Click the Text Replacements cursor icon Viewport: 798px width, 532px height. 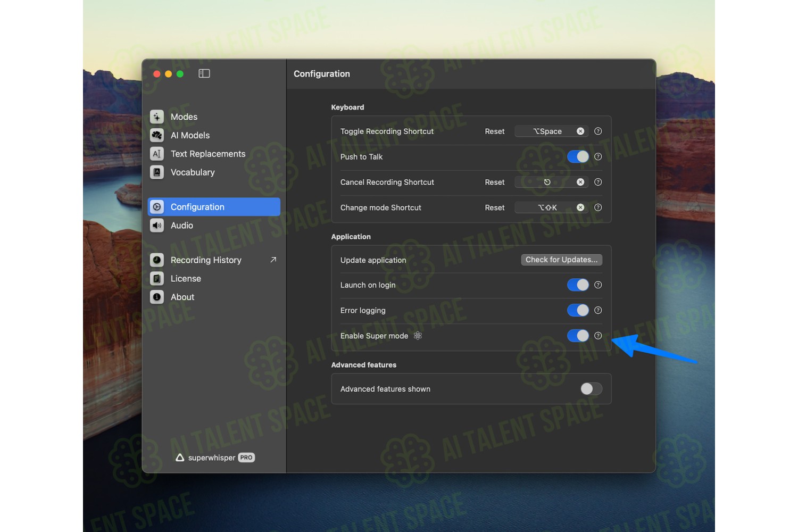click(157, 154)
